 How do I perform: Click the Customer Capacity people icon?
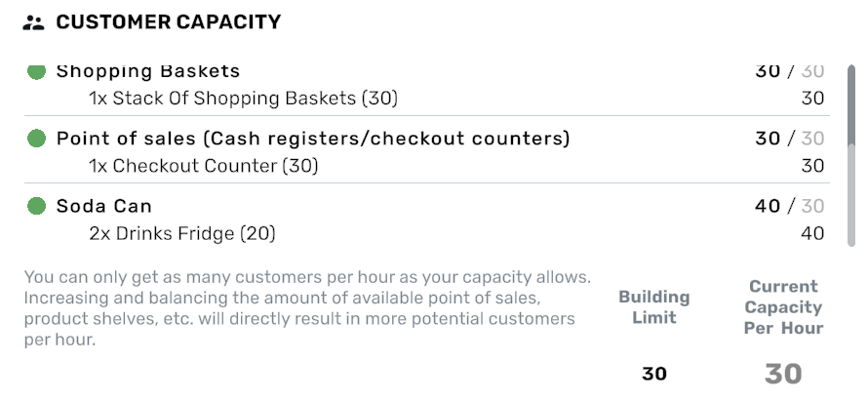[35, 22]
